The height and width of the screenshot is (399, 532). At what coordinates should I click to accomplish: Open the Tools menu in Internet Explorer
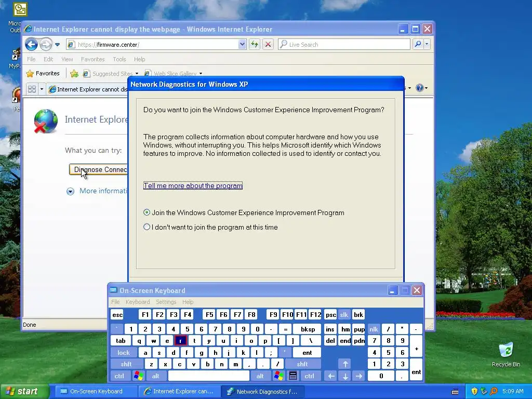(119, 59)
